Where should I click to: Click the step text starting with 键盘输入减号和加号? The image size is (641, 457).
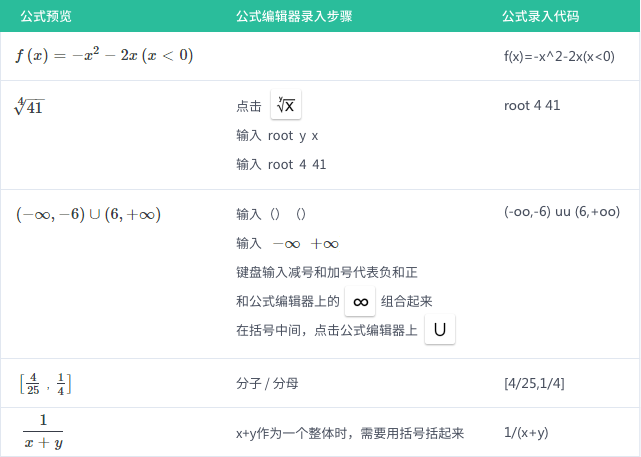[311, 272]
